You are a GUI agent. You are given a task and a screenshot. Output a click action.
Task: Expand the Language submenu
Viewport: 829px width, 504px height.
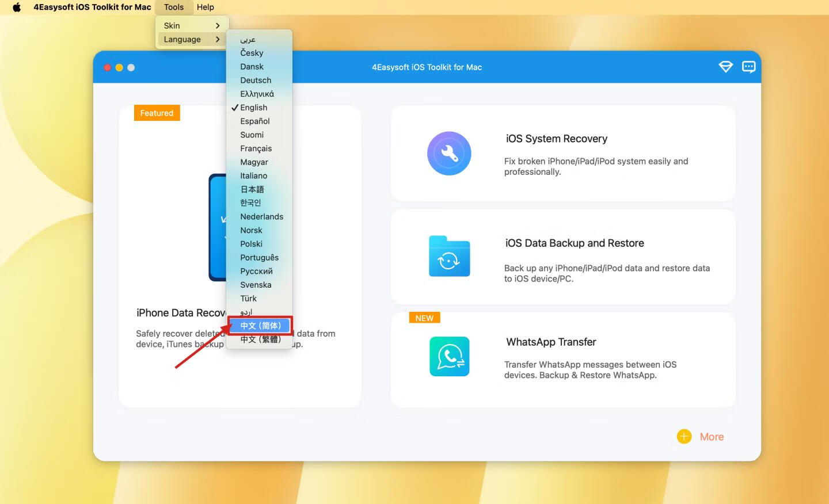[192, 39]
